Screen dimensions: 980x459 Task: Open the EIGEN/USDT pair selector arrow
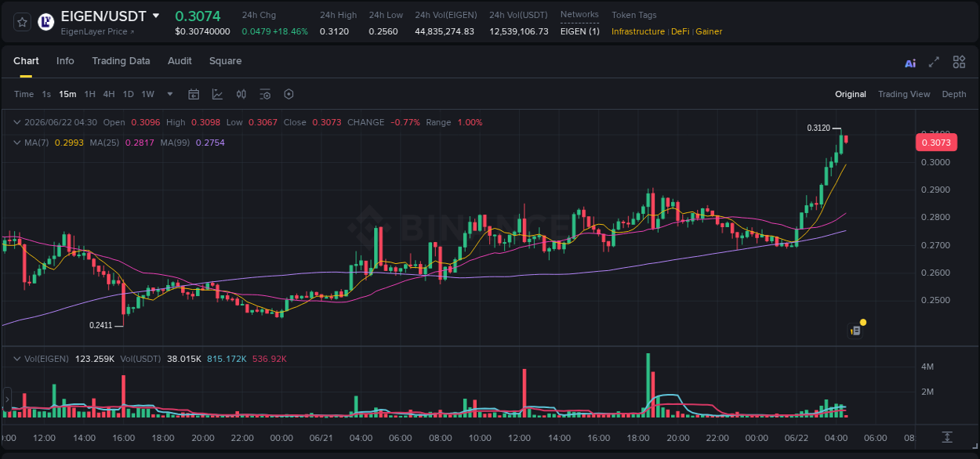click(x=156, y=16)
